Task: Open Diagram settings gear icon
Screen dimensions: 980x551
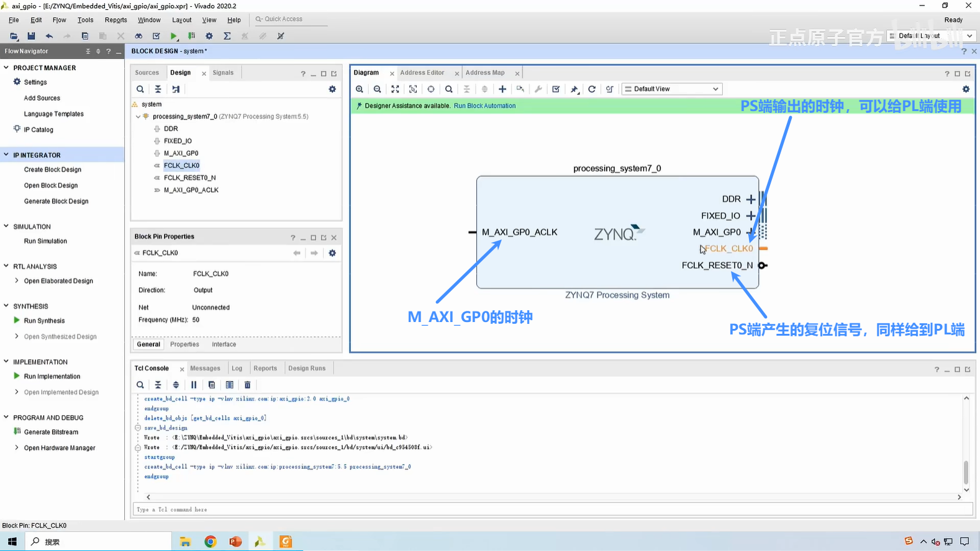Action: click(x=966, y=89)
